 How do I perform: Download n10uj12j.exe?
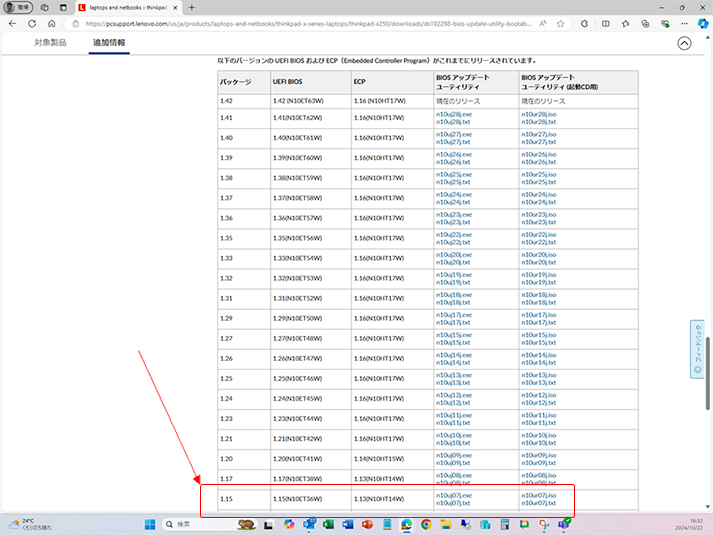(x=454, y=395)
